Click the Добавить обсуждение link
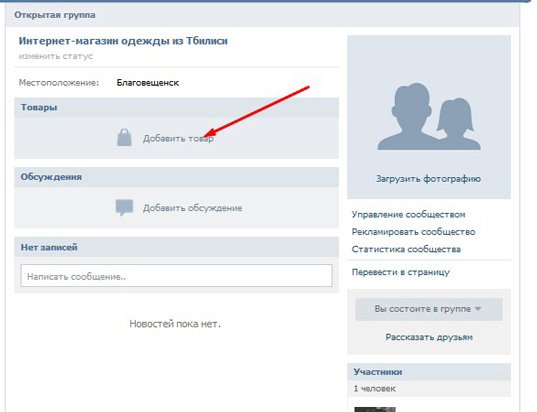This screenshot has width=537, height=412. (x=192, y=208)
